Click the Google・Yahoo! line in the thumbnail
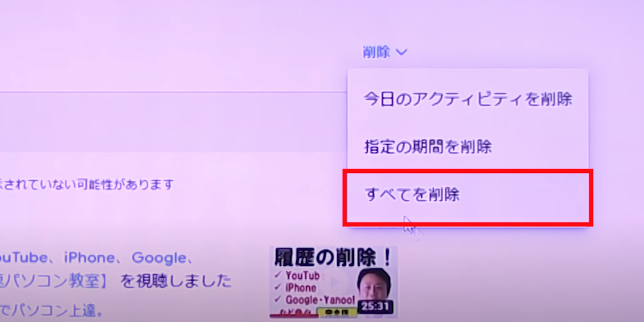Viewport: 644px width, 322px height. [320, 300]
